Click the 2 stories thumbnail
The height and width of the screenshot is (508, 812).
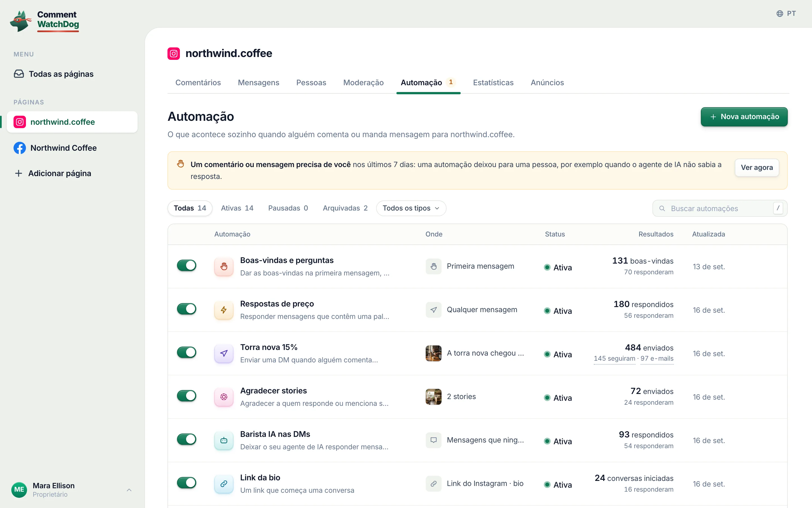[x=434, y=397]
